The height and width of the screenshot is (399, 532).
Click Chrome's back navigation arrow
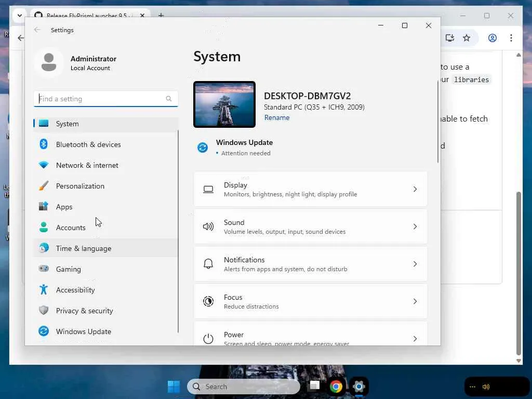coord(21,37)
